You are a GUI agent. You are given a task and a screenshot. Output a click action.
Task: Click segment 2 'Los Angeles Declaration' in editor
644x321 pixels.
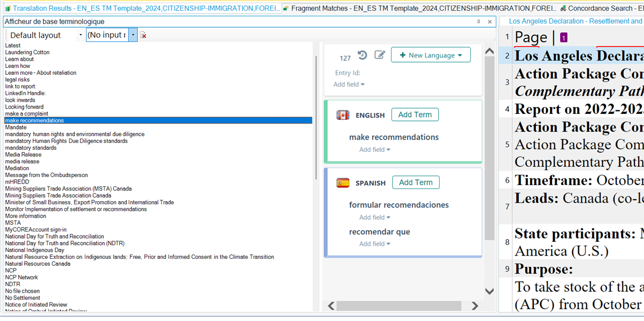(579, 56)
